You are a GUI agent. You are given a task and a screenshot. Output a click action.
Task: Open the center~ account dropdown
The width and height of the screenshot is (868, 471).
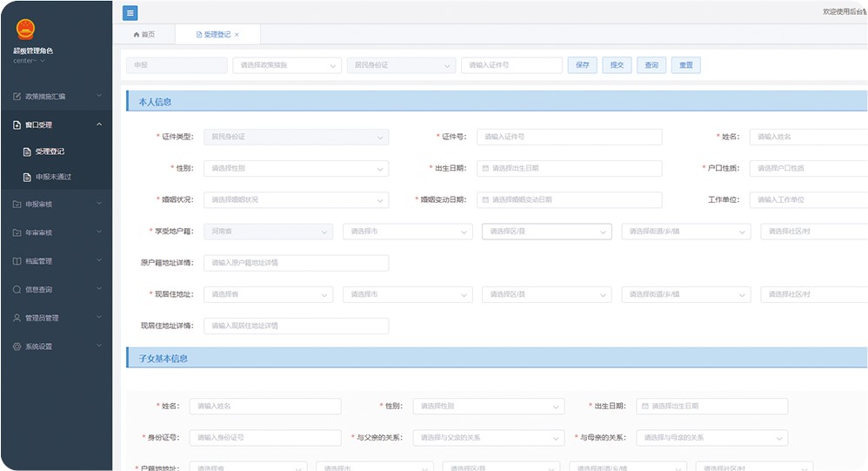[29, 61]
